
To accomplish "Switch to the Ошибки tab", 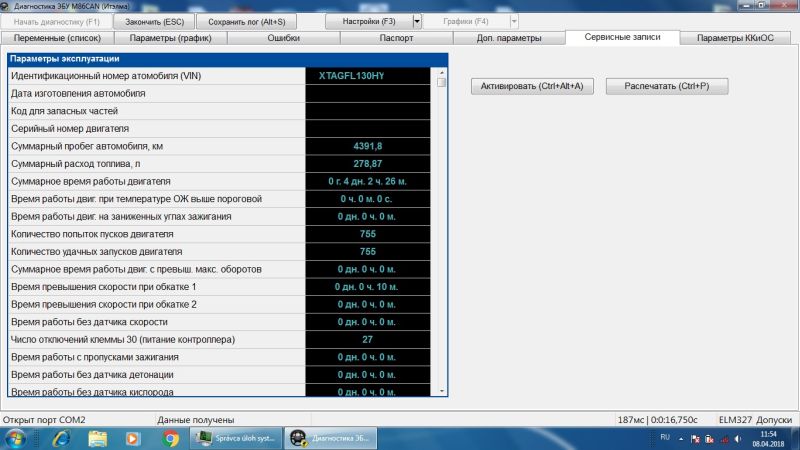I will pos(284,38).
